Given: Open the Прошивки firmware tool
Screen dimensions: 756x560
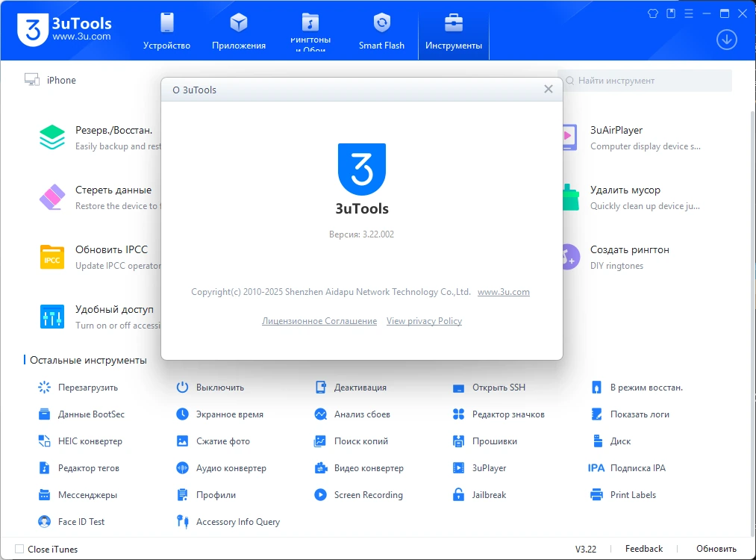Looking at the screenshot, I should coord(485,441).
